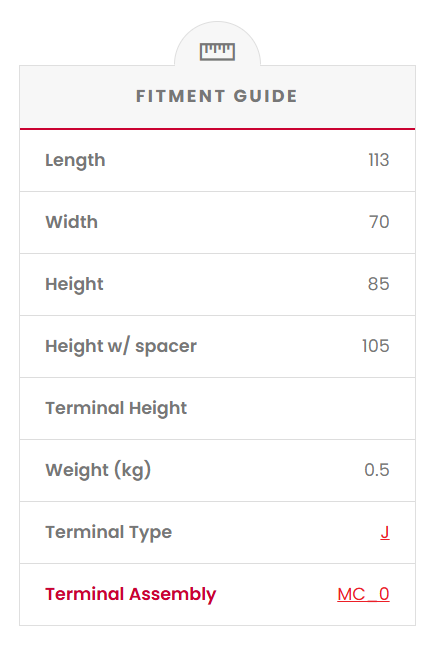Click the Width value 70
The width and height of the screenshot is (429, 660).
click(379, 222)
